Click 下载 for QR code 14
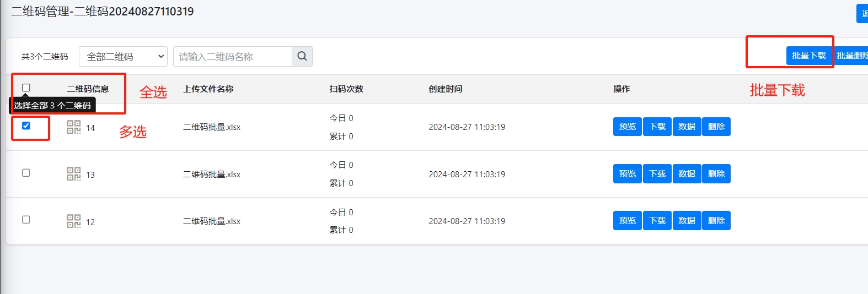 click(x=657, y=127)
